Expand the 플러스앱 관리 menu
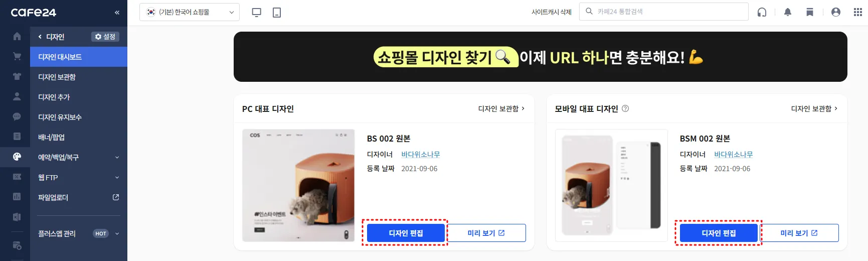This screenshot has width=868, height=261. tap(79, 233)
